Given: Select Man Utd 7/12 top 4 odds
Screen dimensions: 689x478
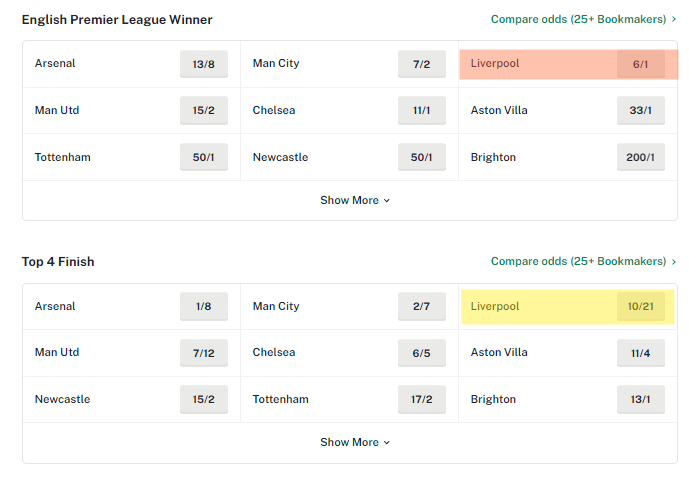Looking at the screenshot, I should tap(204, 353).
